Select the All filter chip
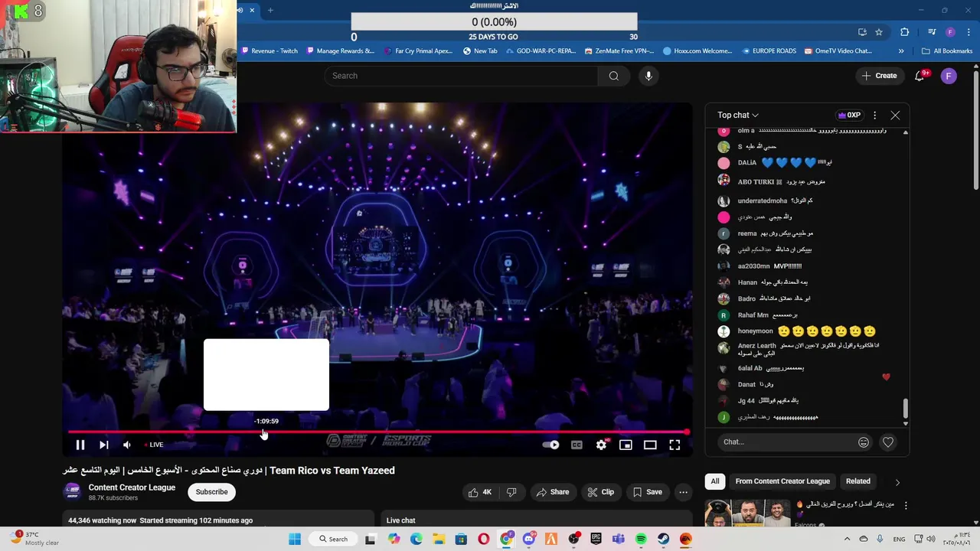 pos(714,481)
